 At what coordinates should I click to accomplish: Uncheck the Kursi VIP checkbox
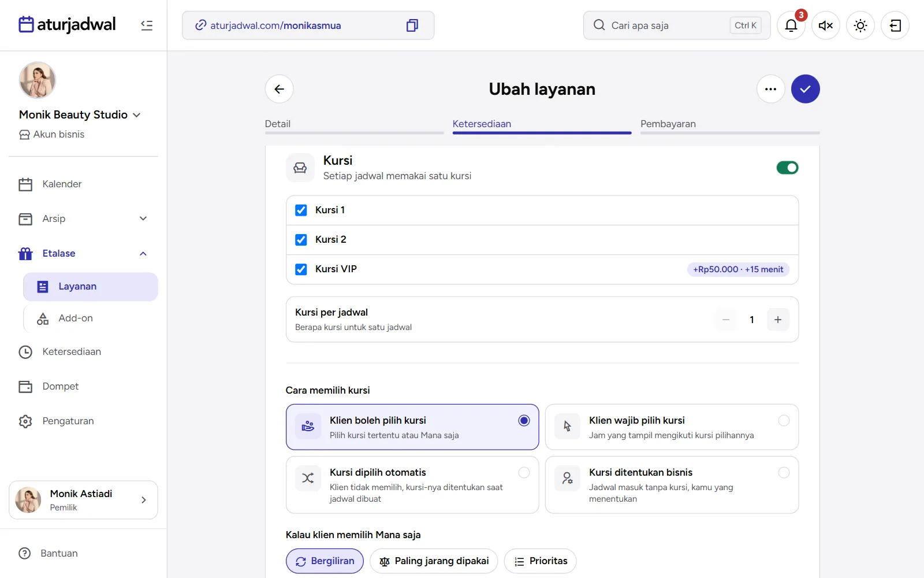click(x=301, y=269)
